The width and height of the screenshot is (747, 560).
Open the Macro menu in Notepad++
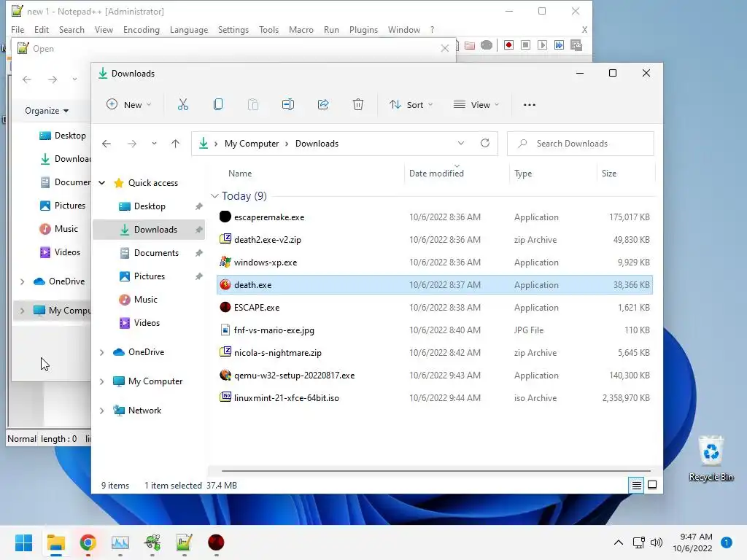[x=301, y=29]
